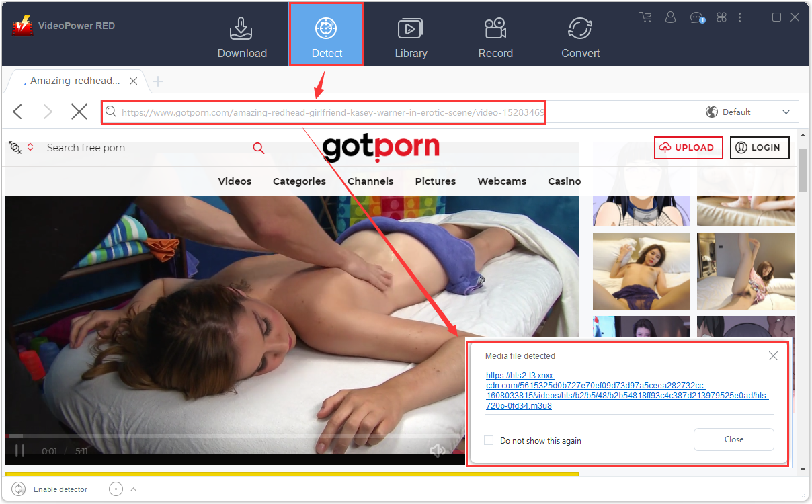Check 'Do not show this again'
Image resolution: width=812 pixels, height=504 pixels.
[489, 440]
